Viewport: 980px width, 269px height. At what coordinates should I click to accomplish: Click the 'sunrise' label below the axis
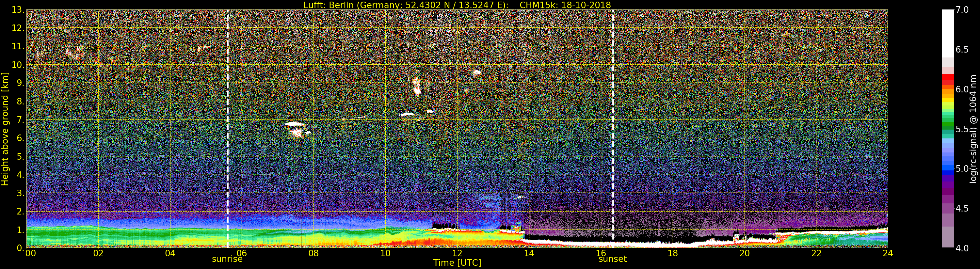(x=227, y=259)
